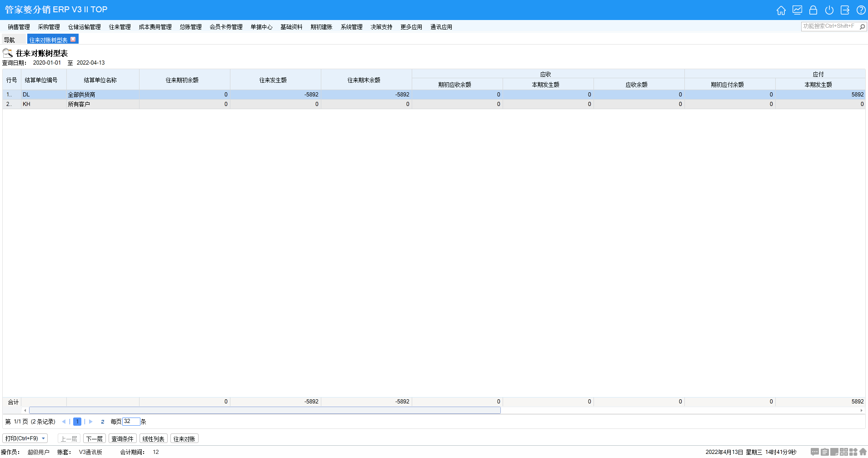Open the 单据中心 menu
Image resolution: width=868 pixels, height=458 pixels.
point(261,27)
